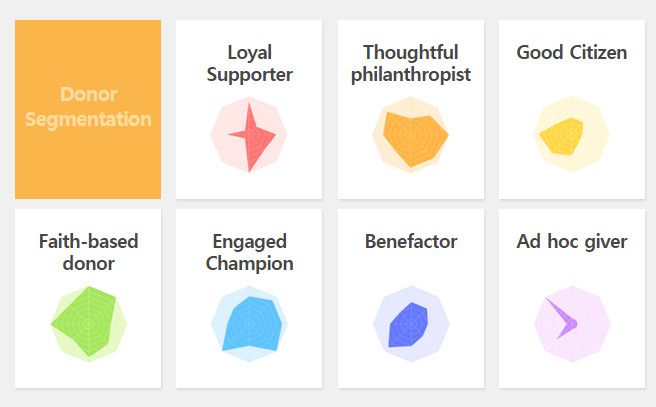Click the green Faith-based donor radar chart

(x=89, y=324)
